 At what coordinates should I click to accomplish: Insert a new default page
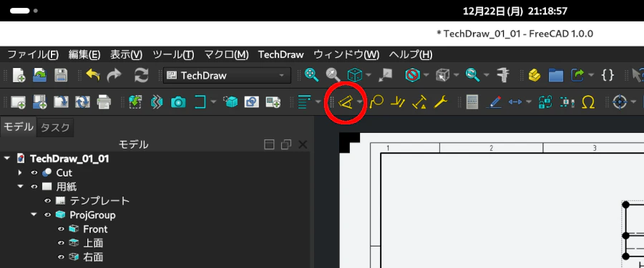point(18,101)
